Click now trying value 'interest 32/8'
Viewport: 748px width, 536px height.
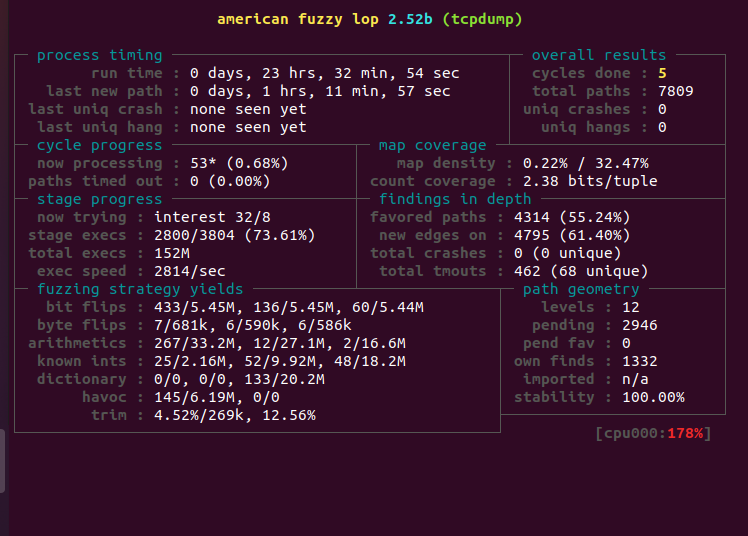[212, 217]
